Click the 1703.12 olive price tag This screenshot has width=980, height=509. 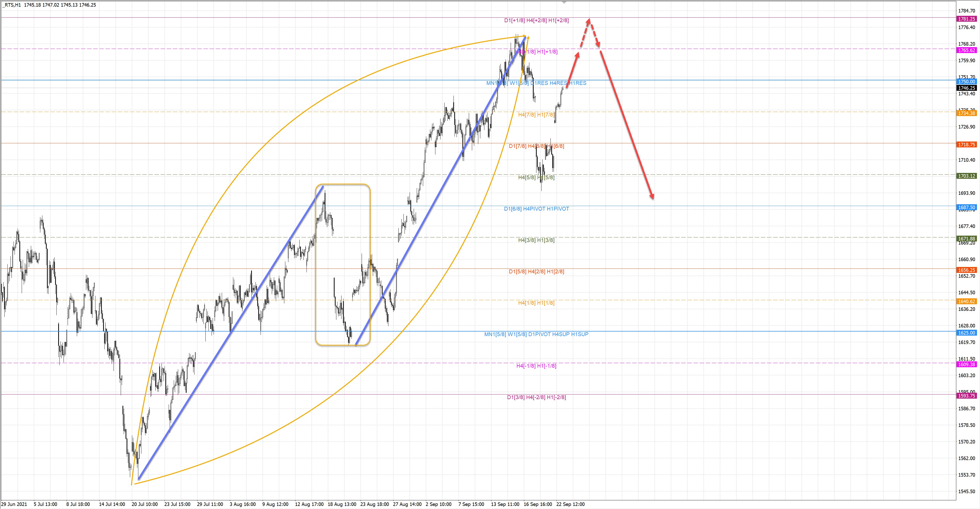click(x=966, y=176)
